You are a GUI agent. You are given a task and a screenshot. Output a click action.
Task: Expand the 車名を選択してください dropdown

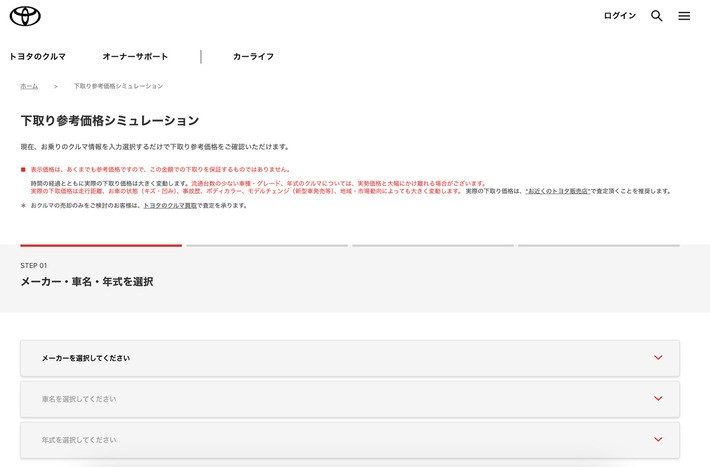(350, 399)
